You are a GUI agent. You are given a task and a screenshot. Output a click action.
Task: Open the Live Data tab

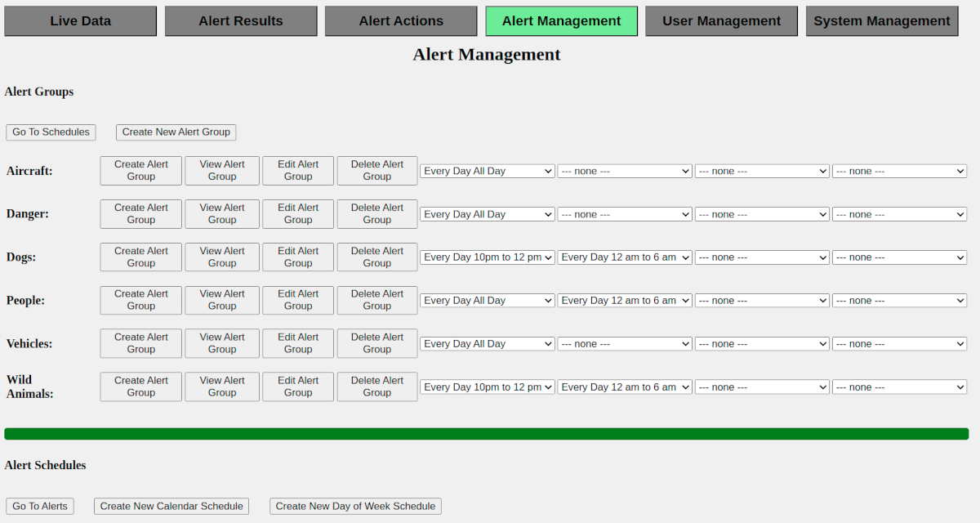point(80,21)
